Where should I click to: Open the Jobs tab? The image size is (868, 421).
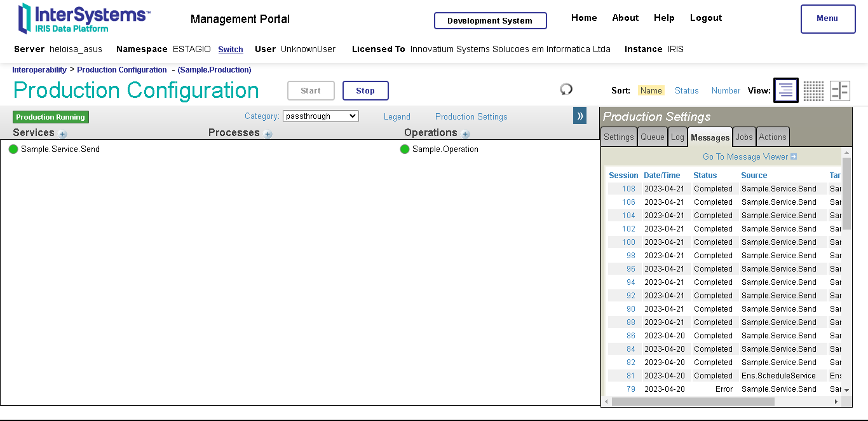click(744, 137)
